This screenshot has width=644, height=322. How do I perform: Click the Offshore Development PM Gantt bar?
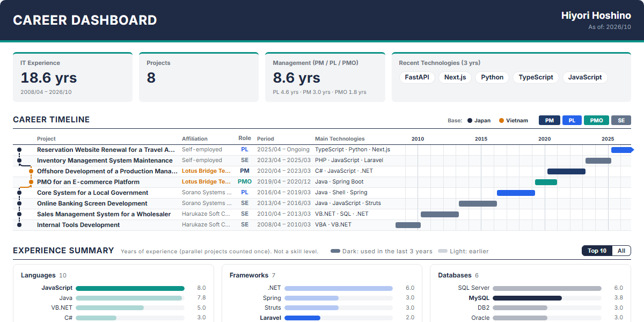click(566, 171)
